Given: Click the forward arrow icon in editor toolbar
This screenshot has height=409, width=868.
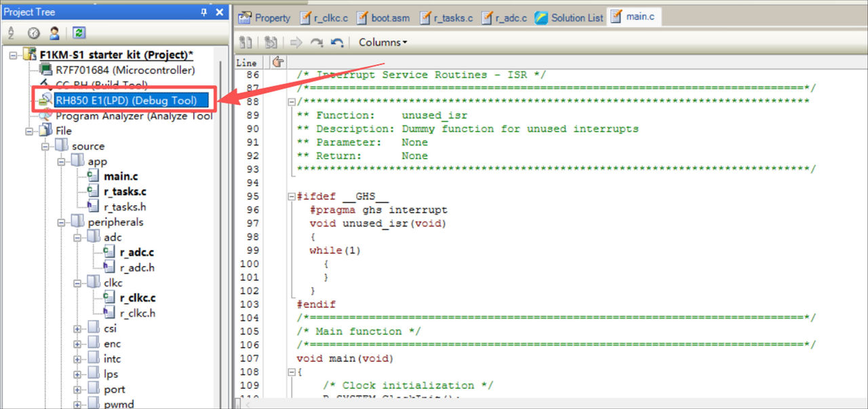Looking at the screenshot, I should 296,42.
